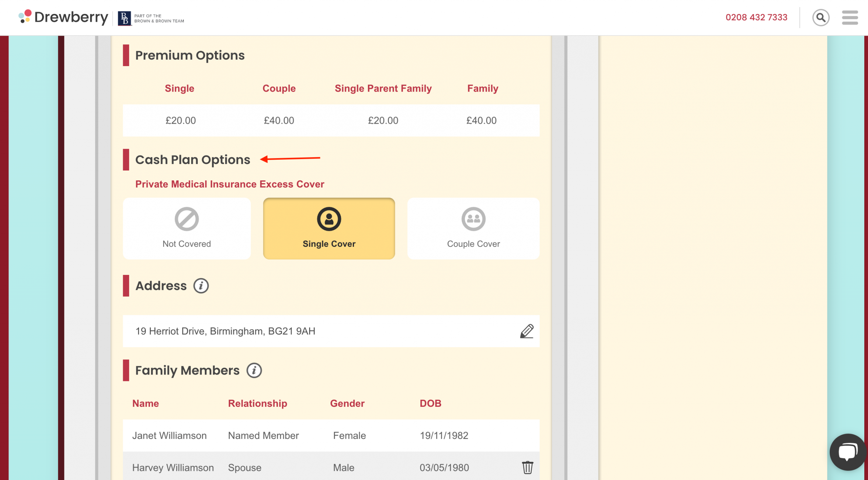Show Family Members info icon
The height and width of the screenshot is (480, 868).
[x=254, y=370]
